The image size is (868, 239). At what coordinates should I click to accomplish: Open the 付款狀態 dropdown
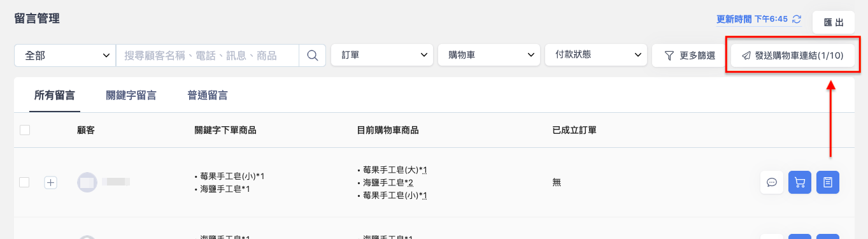click(x=596, y=55)
